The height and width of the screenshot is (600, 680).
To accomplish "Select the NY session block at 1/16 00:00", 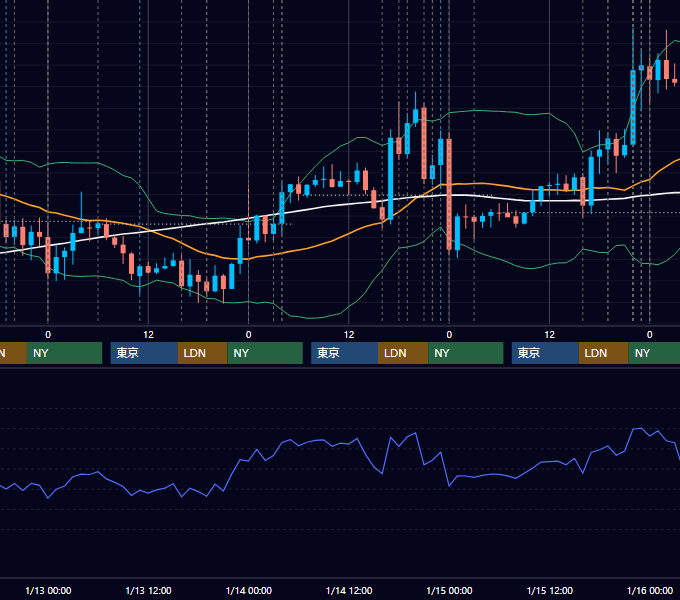I will [654, 353].
